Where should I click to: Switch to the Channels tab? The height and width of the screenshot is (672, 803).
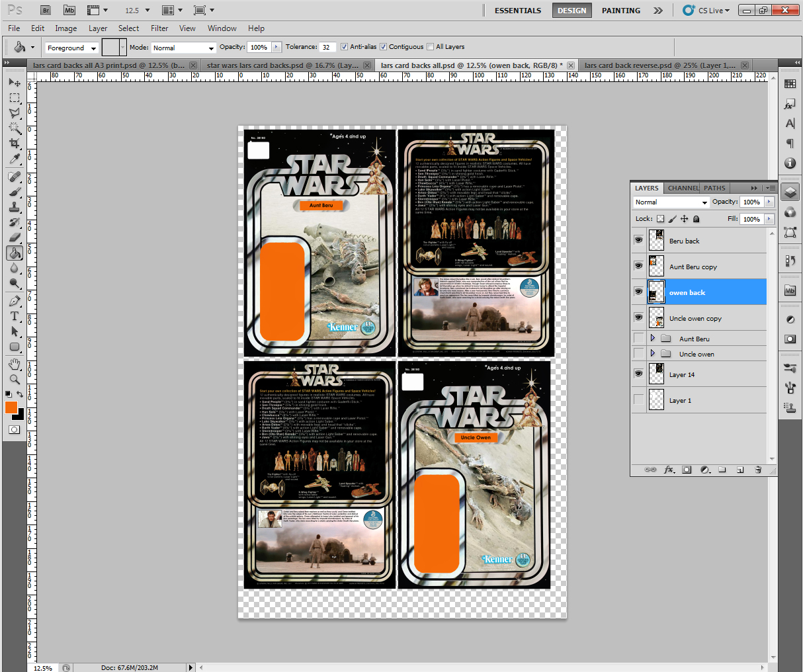(x=683, y=188)
